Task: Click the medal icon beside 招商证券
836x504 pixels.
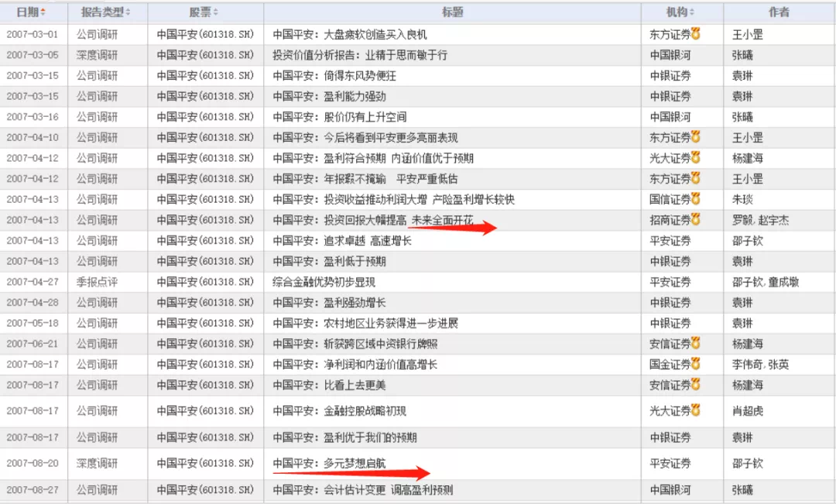Action: [696, 219]
